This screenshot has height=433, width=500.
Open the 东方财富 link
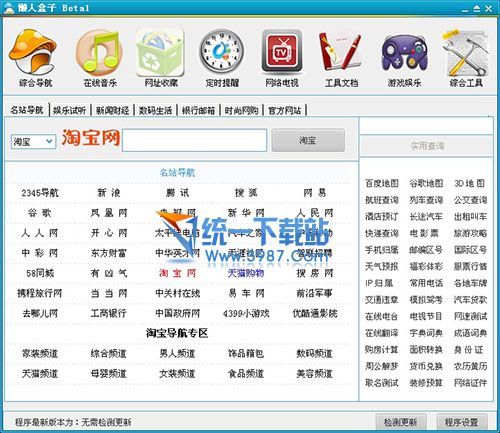(x=109, y=253)
